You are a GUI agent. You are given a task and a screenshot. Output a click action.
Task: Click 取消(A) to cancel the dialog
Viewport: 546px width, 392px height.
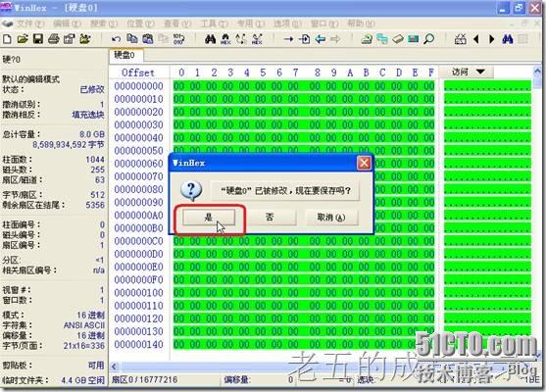click(x=331, y=218)
